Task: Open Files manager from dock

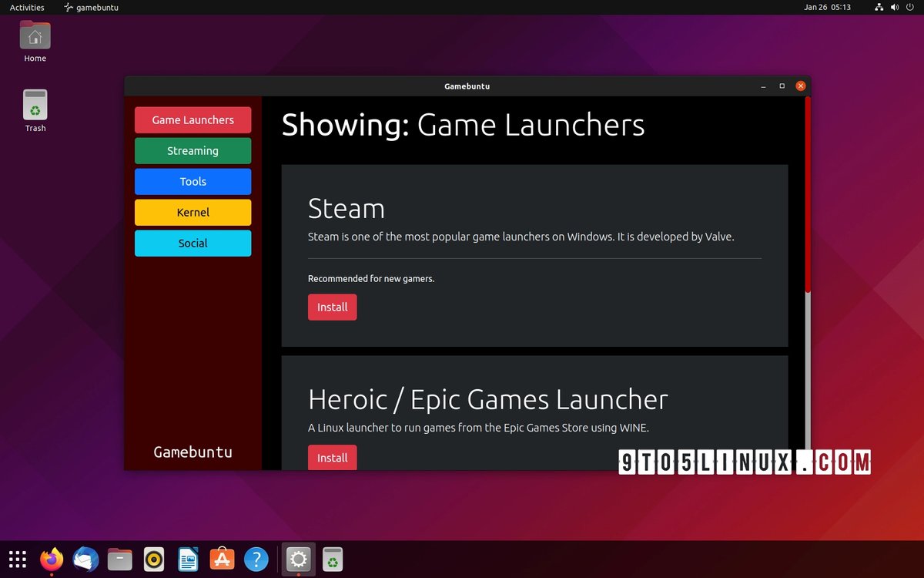Action: [x=119, y=560]
